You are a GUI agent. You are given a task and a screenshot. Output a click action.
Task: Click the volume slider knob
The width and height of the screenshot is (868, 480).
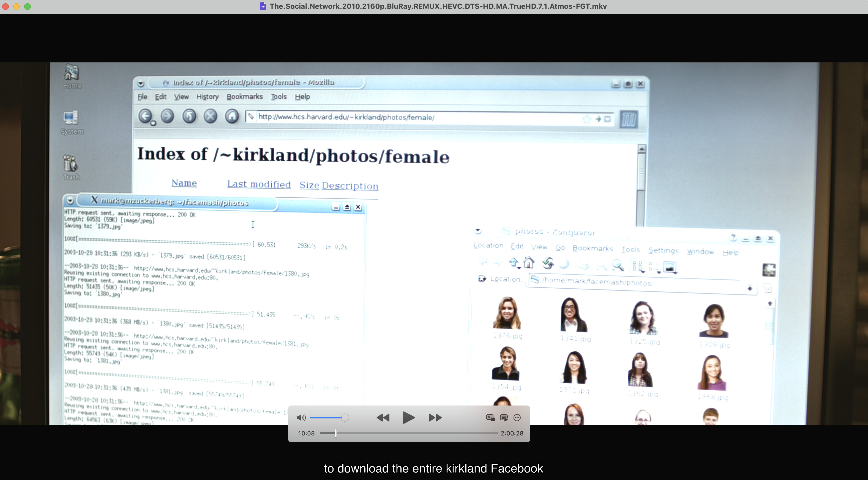tap(345, 418)
